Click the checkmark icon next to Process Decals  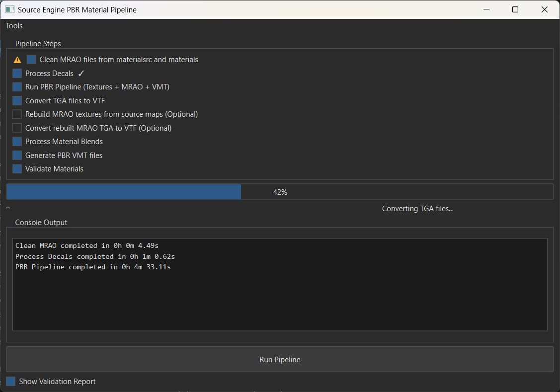click(81, 74)
